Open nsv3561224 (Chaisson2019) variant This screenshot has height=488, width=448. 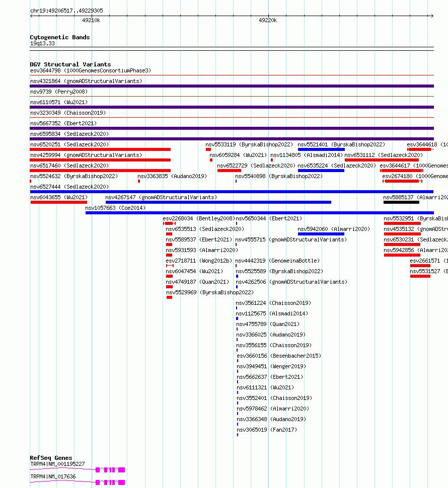click(x=273, y=303)
